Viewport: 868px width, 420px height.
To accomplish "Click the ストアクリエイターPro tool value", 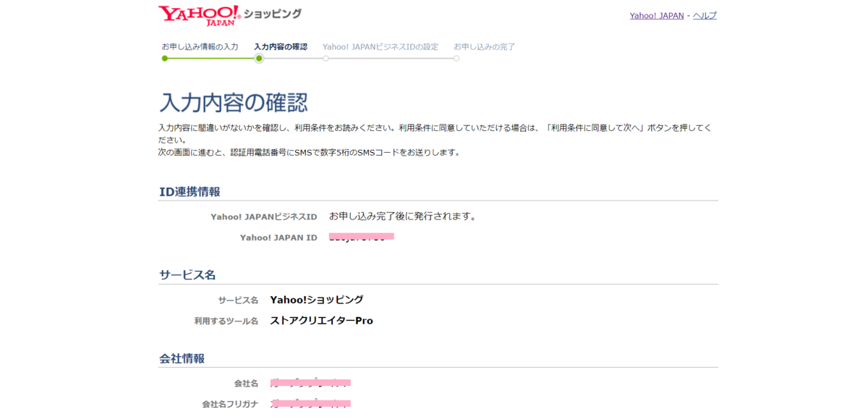I will point(322,321).
